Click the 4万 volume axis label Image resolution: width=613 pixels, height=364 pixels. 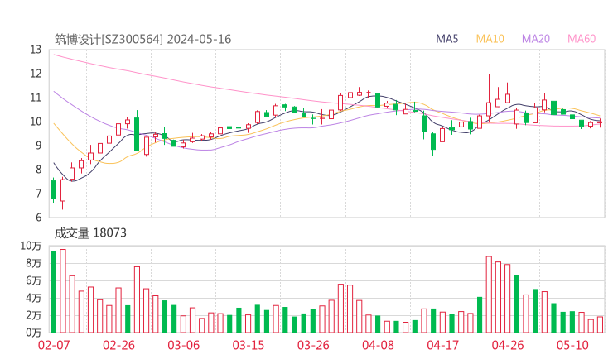[34, 298]
